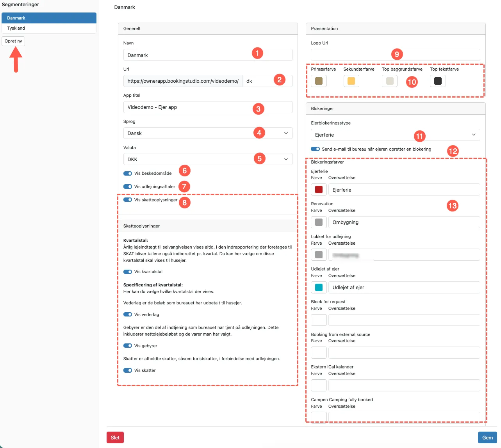Change the teal Udlejet af ejer color
Screen dimensions: 501x448
click(x=319, y=287)
